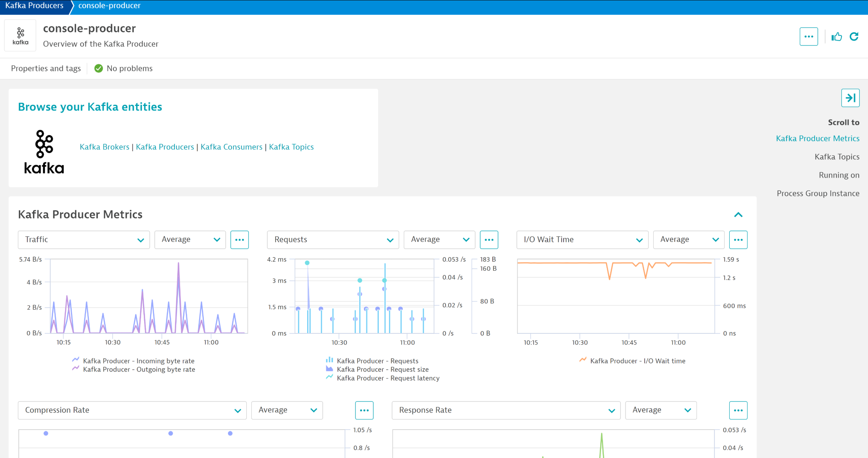The height and width of the screenshot is (458, 868).
Task: Click the Request latency point at 4.2 ms
Action: point(307,263)
